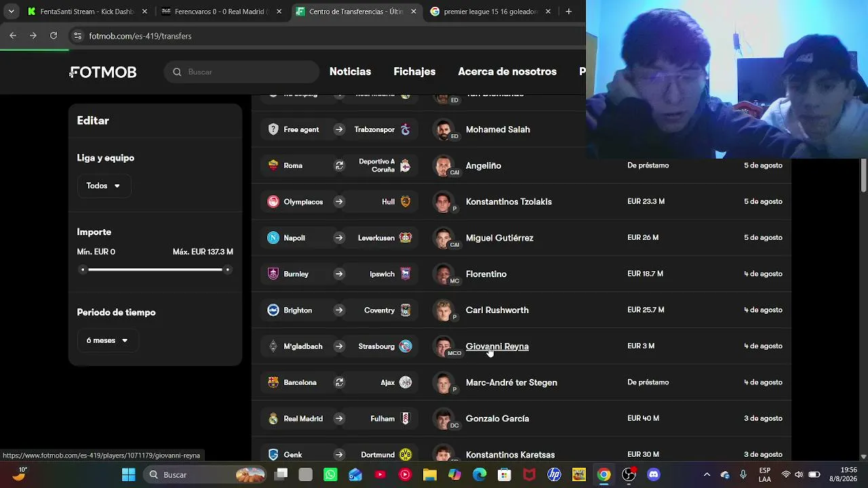Click the Leverkusen club crest

click(406, 238)
